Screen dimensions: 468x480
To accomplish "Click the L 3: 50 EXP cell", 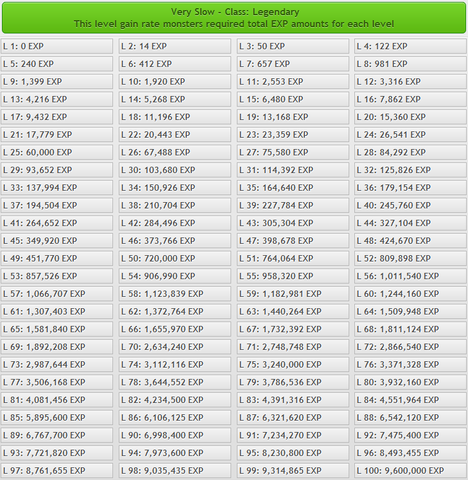I will pyautogui.click(x=293, y=46).
